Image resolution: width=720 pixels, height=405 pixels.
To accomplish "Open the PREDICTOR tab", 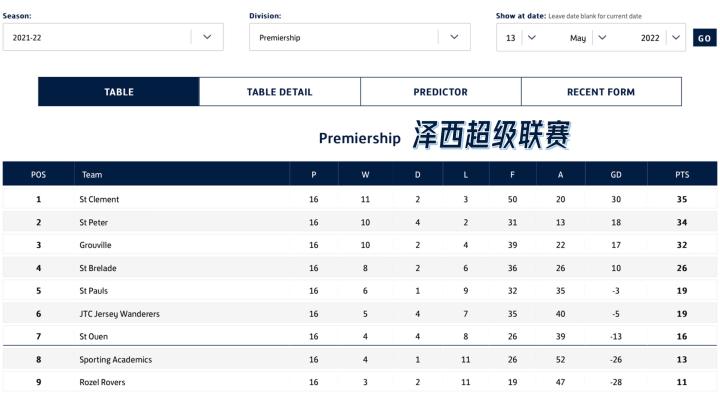I will point(440,92).
